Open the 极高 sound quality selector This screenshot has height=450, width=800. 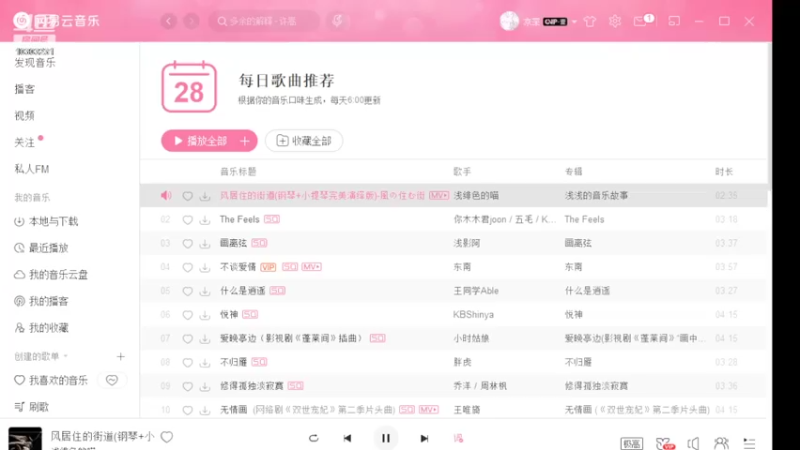[x=632, y=443]
